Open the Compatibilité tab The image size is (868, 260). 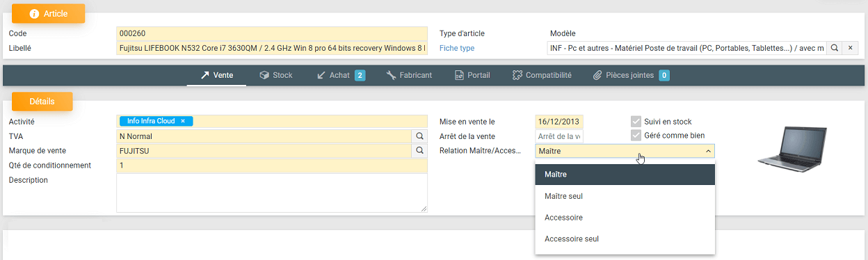(542, 75)
